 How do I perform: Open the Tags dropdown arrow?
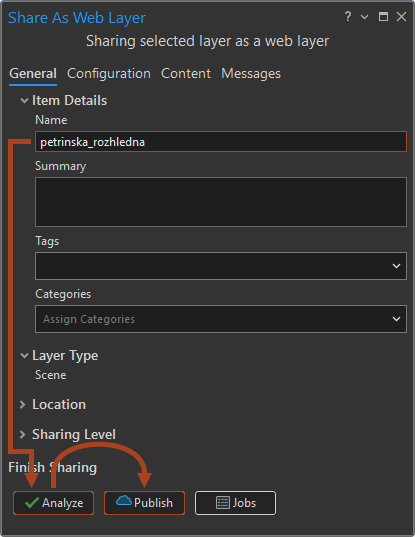[x=396, y=266]
